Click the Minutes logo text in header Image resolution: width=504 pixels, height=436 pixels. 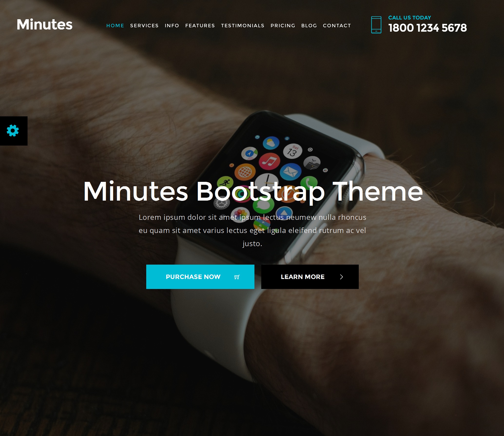[x=44, y=24]
